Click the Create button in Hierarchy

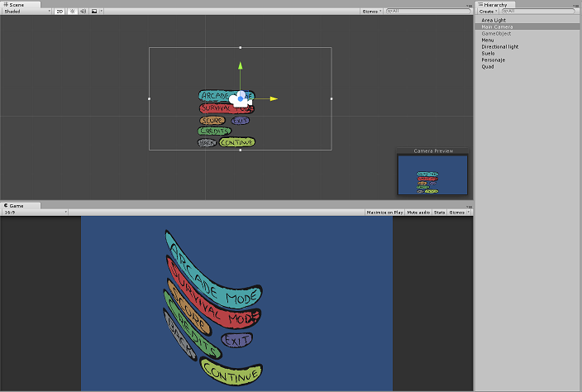(x=488, y=12)
